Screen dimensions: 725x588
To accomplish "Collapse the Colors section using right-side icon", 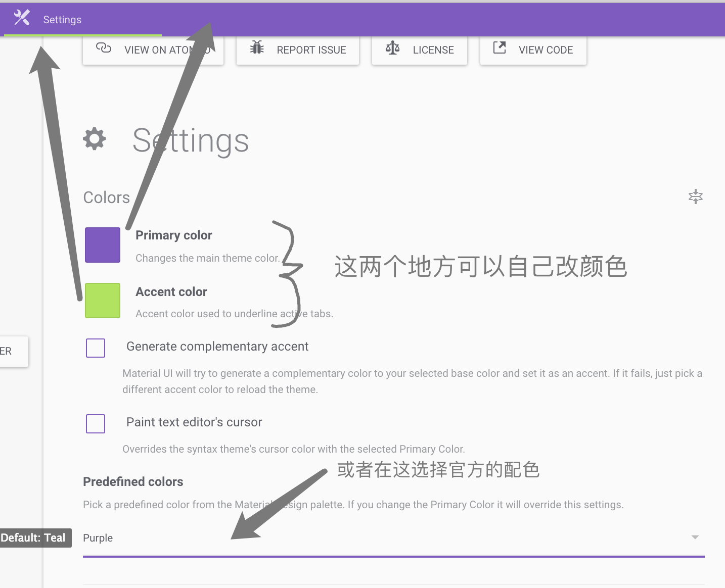I will [696, 197].
